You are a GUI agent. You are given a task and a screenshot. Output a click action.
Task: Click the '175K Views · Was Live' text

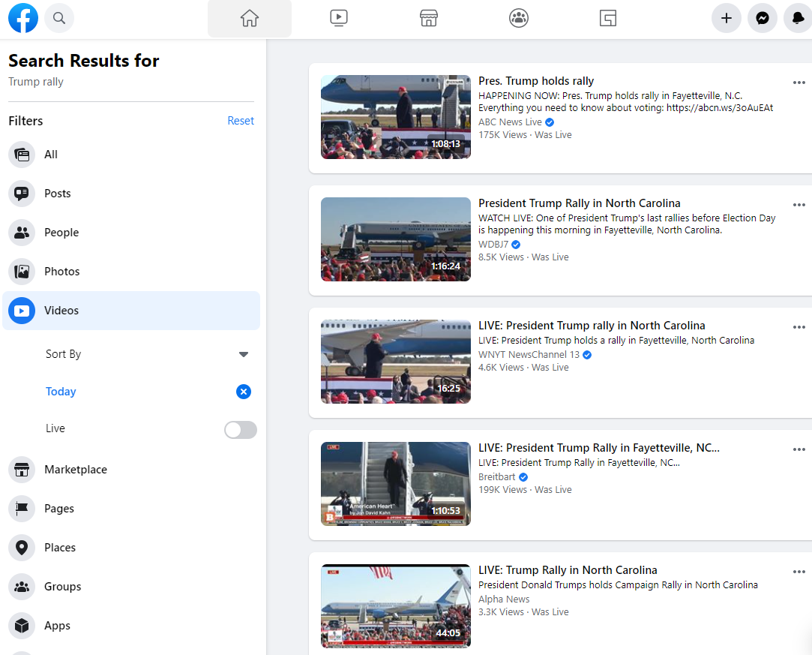coord(525,135)
